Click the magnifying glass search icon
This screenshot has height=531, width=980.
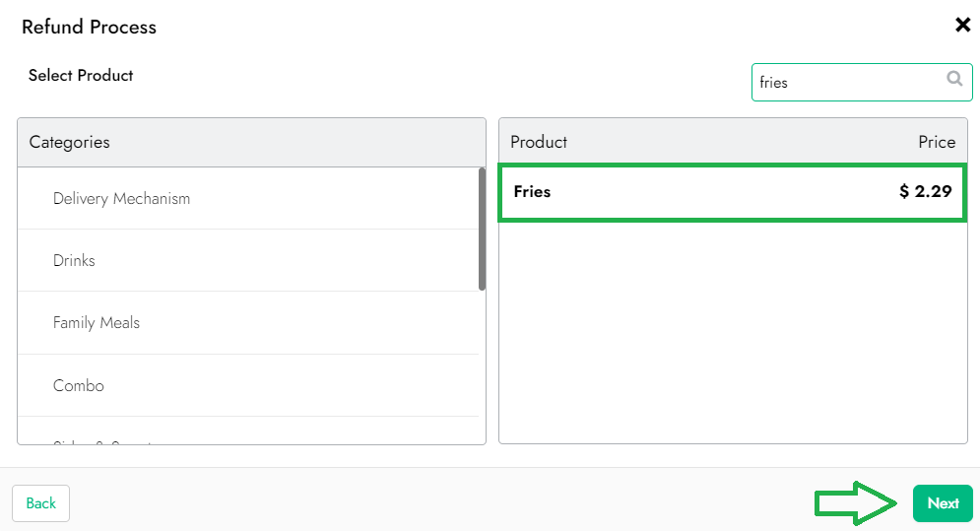click(x=953, y=80)
